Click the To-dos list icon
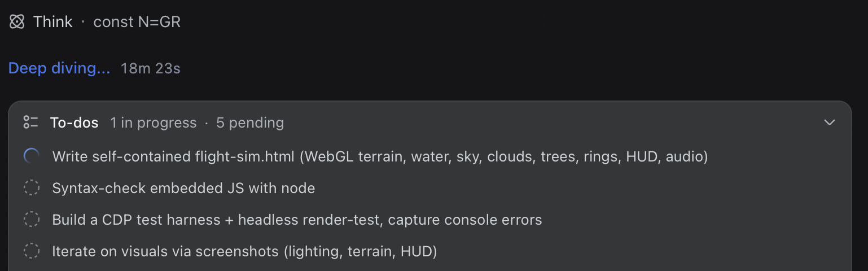 coord(30,123)
